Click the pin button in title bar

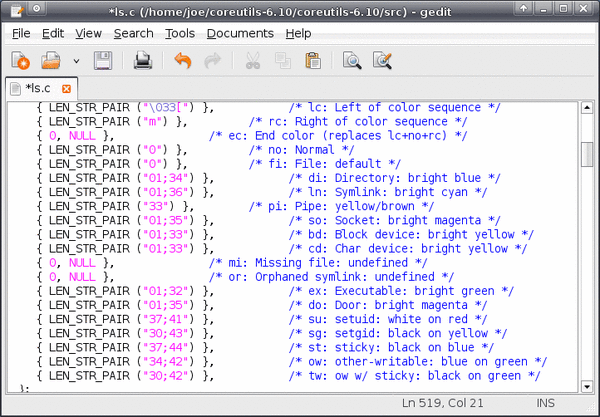click(37, 8)
